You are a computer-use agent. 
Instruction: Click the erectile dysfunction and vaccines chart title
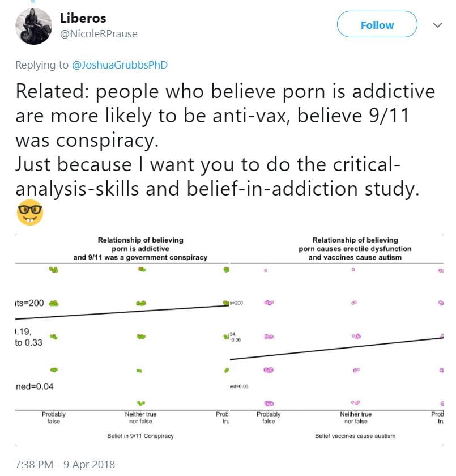(355, 249)
